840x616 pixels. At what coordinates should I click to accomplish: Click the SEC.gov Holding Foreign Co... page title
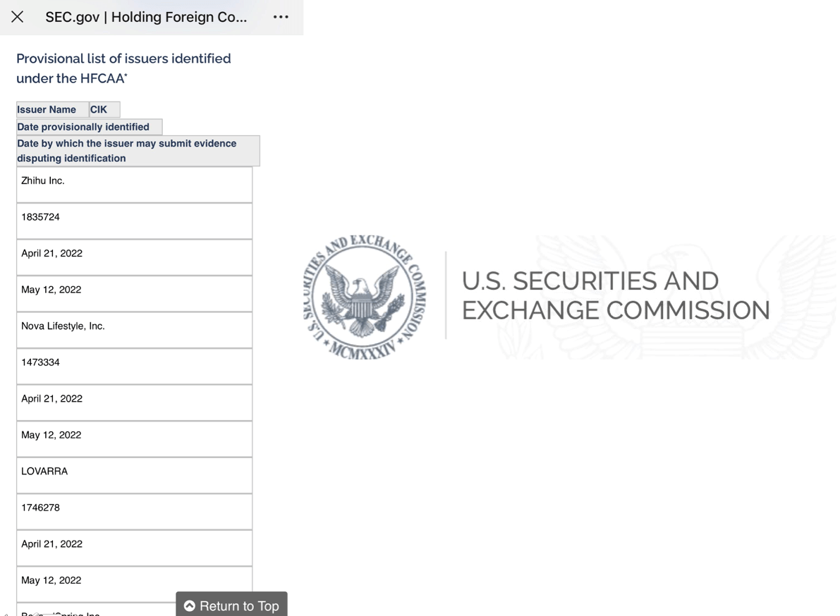(146, 17)
